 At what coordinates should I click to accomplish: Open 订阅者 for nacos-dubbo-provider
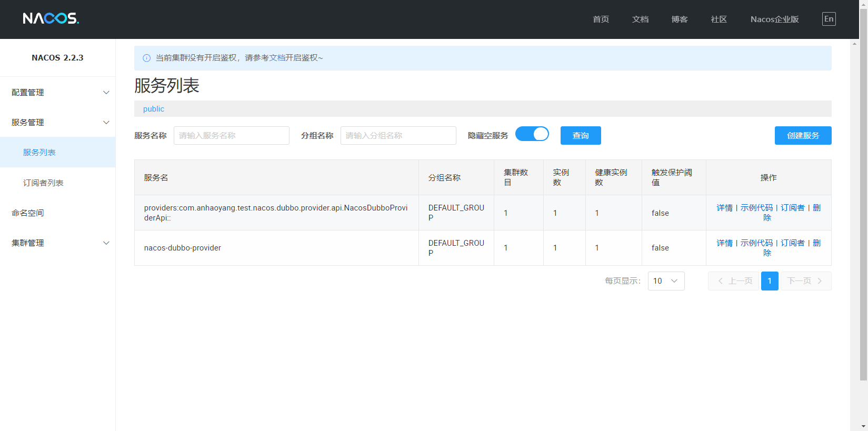(x=793, y=243)
